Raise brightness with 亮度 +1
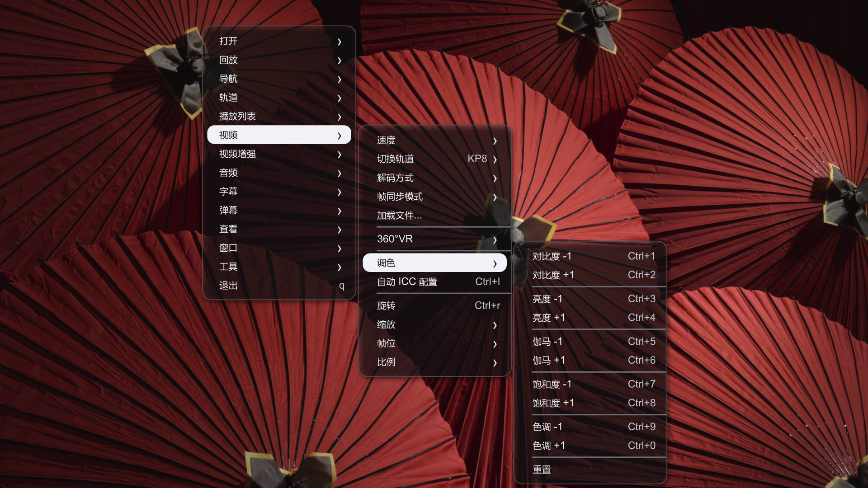 pos(590,318)
